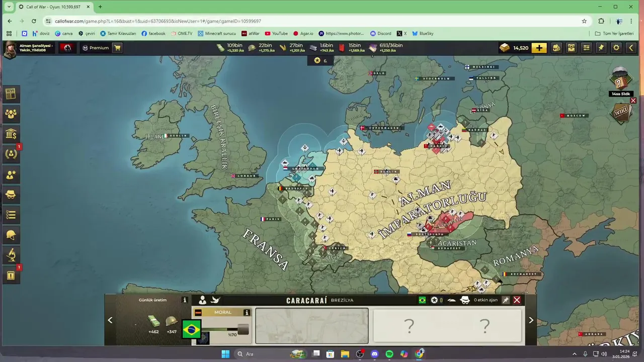Open the player avatar portrait
The width and height of the screenshot is (644, 362).
click(9, 49)
